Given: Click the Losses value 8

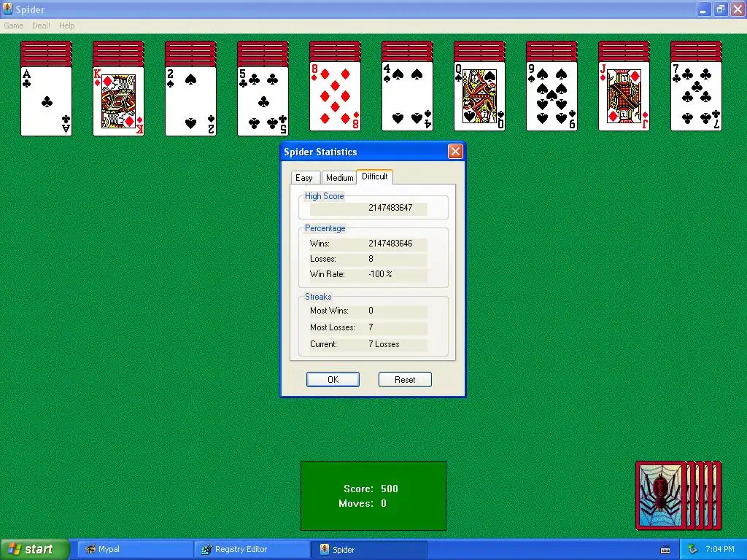Looking at the screenshot, I should coord(371,259).
